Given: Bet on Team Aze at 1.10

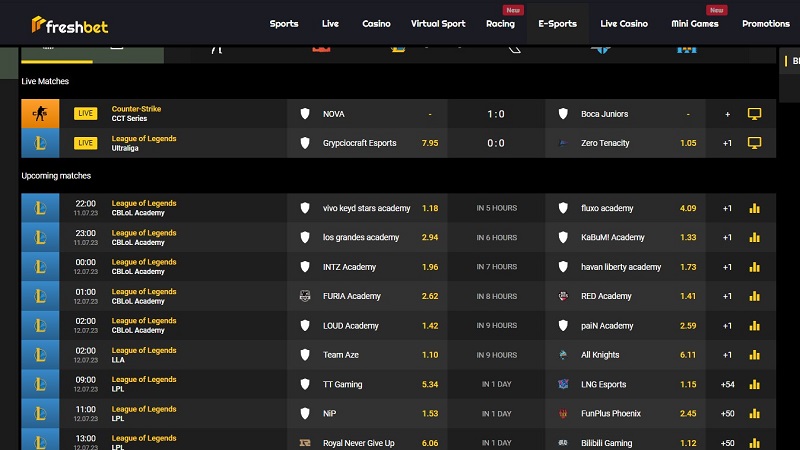Looking at the screenshot, I should (x=430, y=355).
